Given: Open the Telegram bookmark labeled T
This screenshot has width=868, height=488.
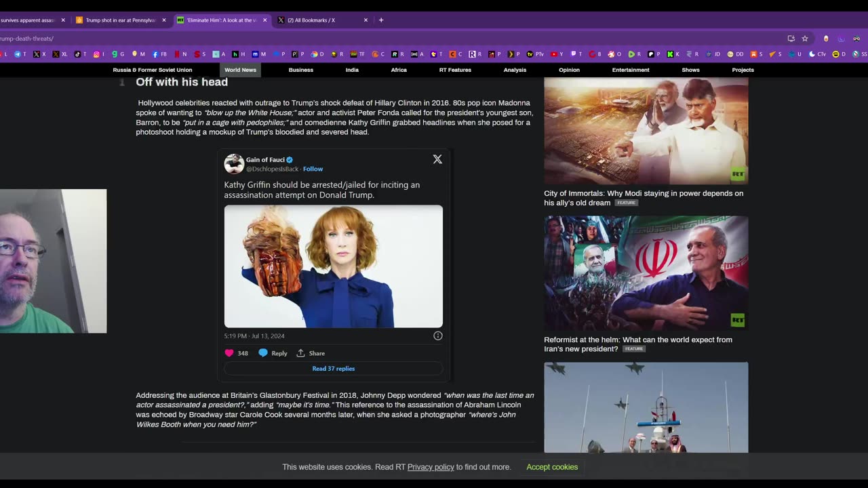Looking at the screenshot, I should [x=21, y=54].
